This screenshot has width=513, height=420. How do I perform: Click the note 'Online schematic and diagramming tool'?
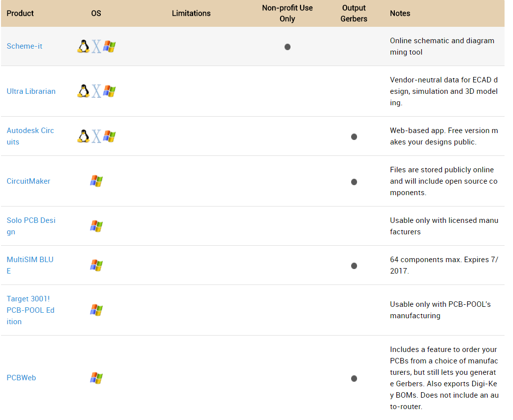(x=442, y=47)
